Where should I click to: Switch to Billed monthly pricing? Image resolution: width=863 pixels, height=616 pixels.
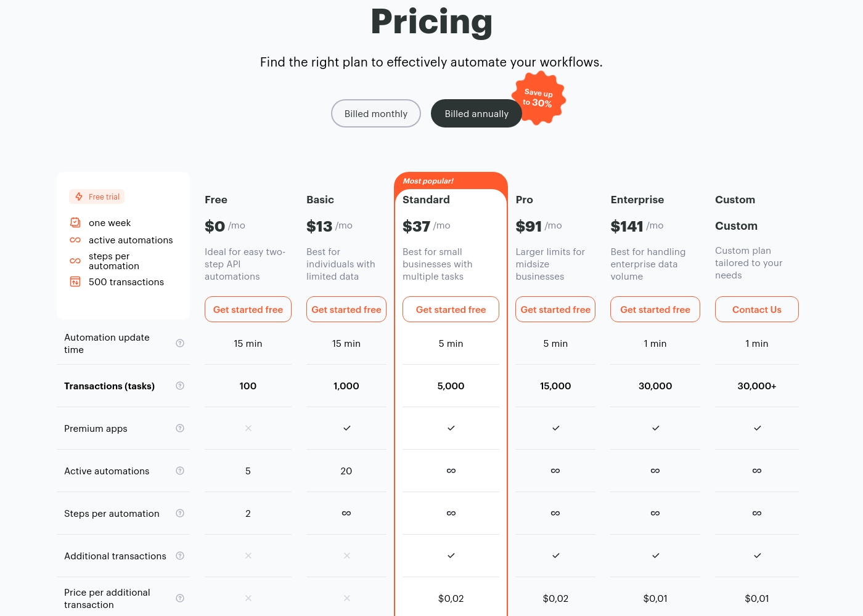pos(376,113)
